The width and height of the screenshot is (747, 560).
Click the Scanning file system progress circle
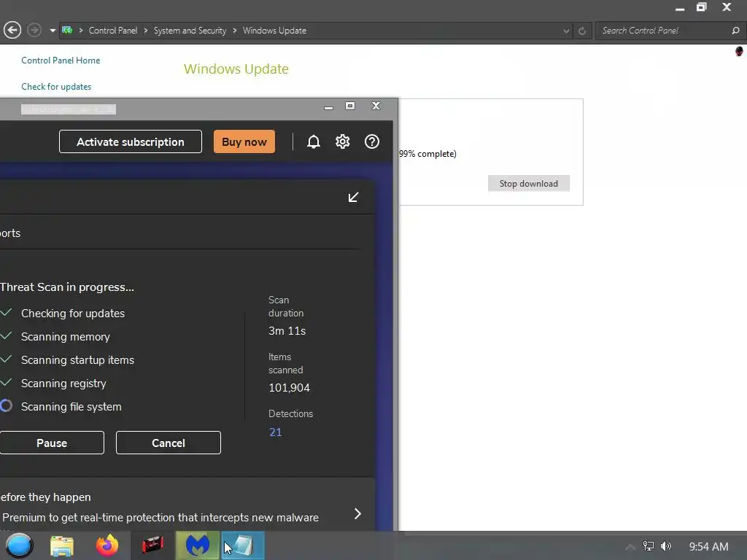pyautogui.click(x=6, y=405)
